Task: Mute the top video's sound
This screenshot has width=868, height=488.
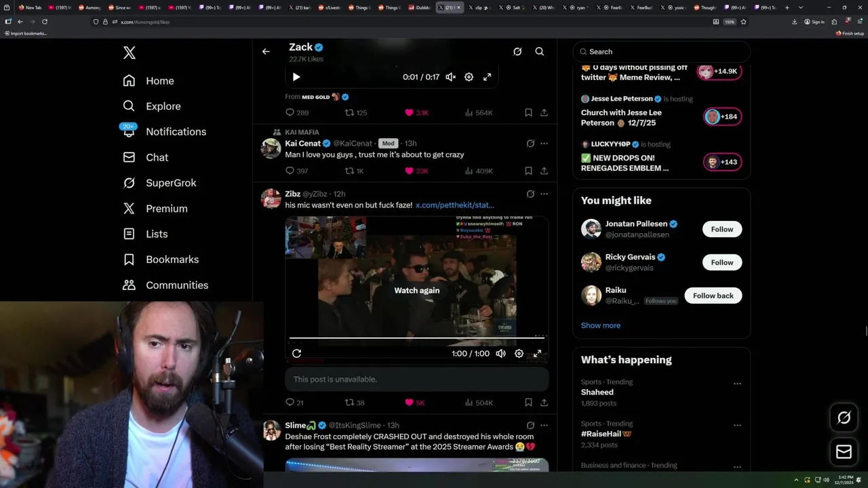Action: point(450,77)
